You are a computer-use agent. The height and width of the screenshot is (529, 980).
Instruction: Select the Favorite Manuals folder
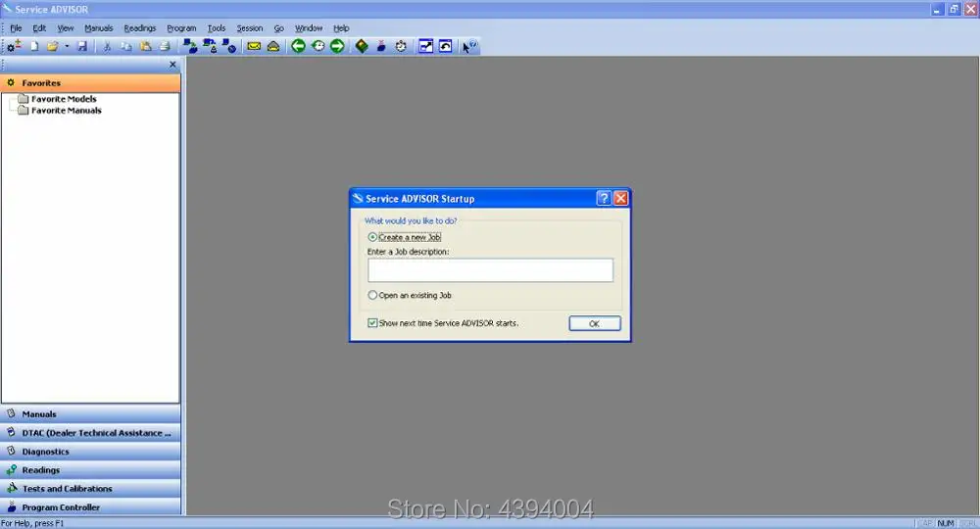60,110
